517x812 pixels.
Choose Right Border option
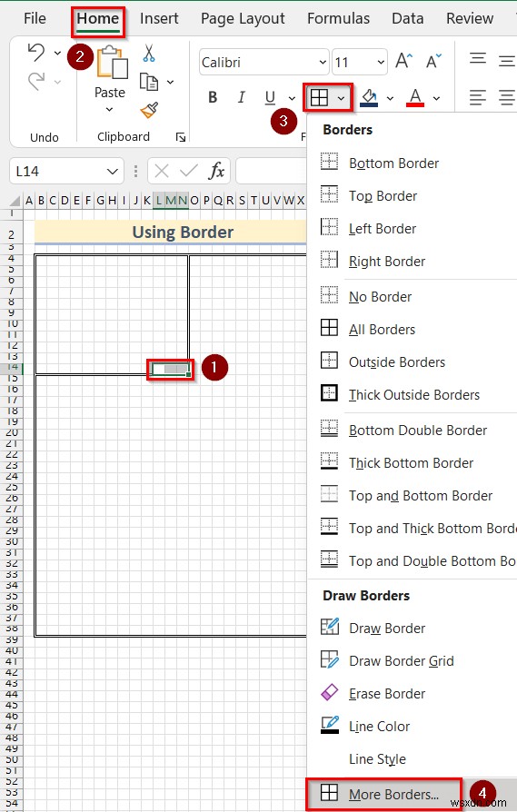coord(413,261)
